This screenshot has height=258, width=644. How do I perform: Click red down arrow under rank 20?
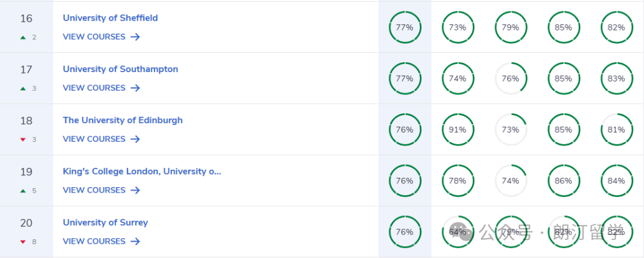[x=24, y=242]
